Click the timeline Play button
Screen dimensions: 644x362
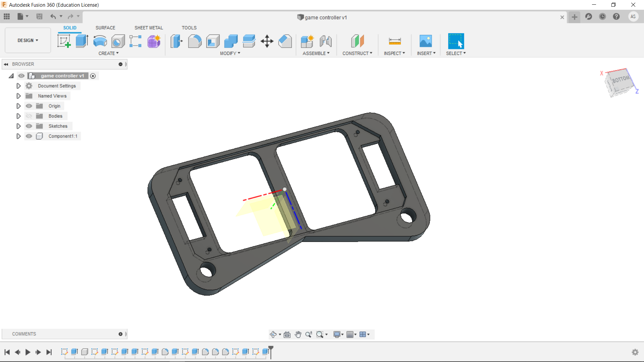click(28, 352)
